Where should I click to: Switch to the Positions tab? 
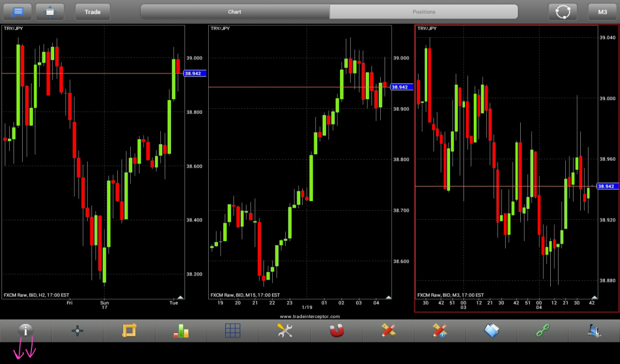(424, 11)
